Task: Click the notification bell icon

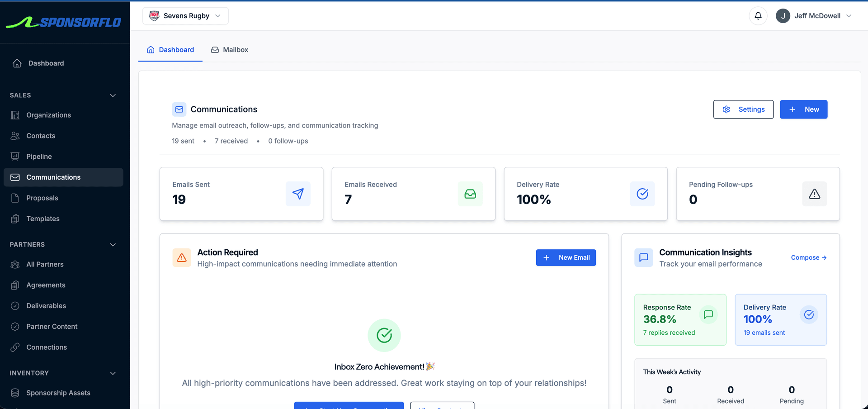Action: [758, 15]
